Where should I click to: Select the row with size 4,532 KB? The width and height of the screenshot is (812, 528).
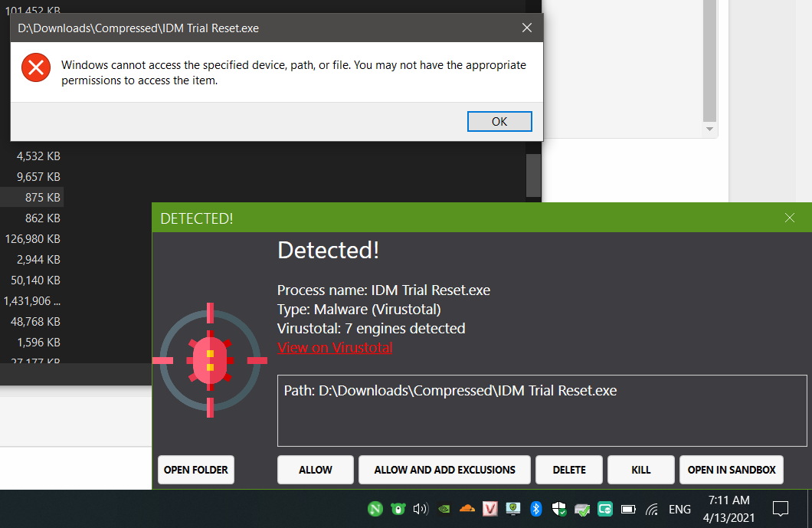pyautogui.click(x=31, y=156)
